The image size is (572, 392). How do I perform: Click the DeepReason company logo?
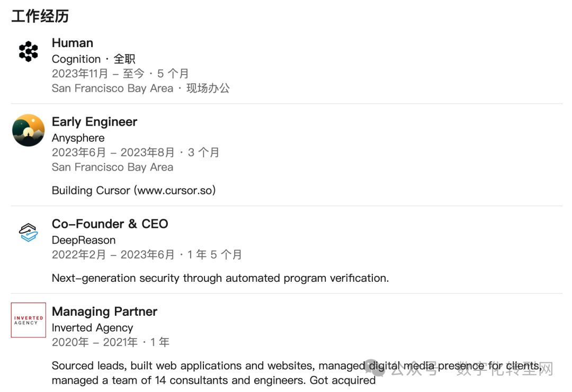point(28,232)
